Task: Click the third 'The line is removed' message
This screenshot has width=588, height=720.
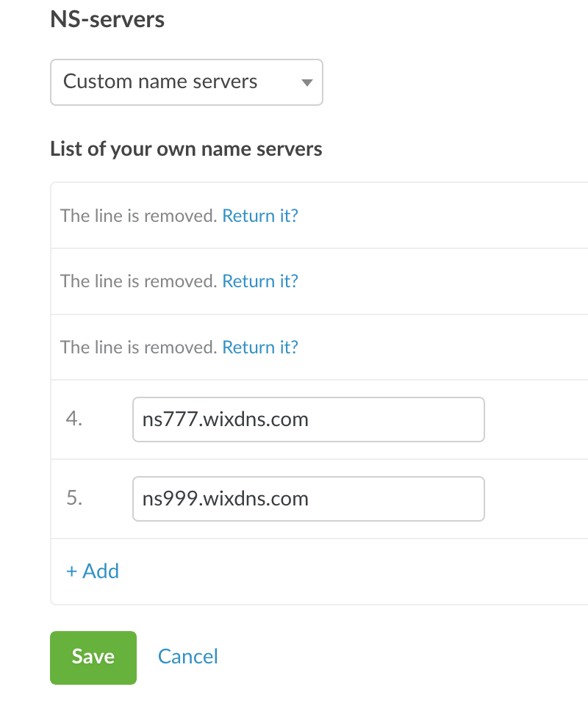Action: point(138,347)
